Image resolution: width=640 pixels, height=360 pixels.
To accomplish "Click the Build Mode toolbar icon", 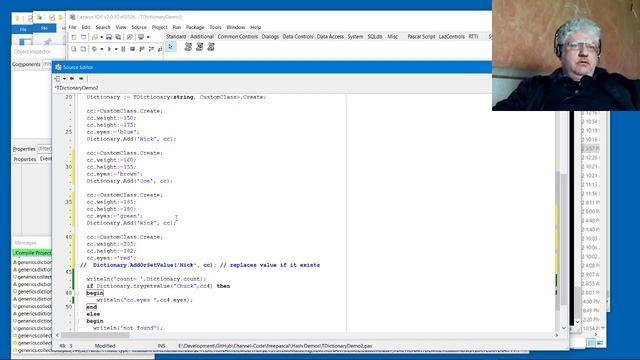I will [x=95, y=49].
